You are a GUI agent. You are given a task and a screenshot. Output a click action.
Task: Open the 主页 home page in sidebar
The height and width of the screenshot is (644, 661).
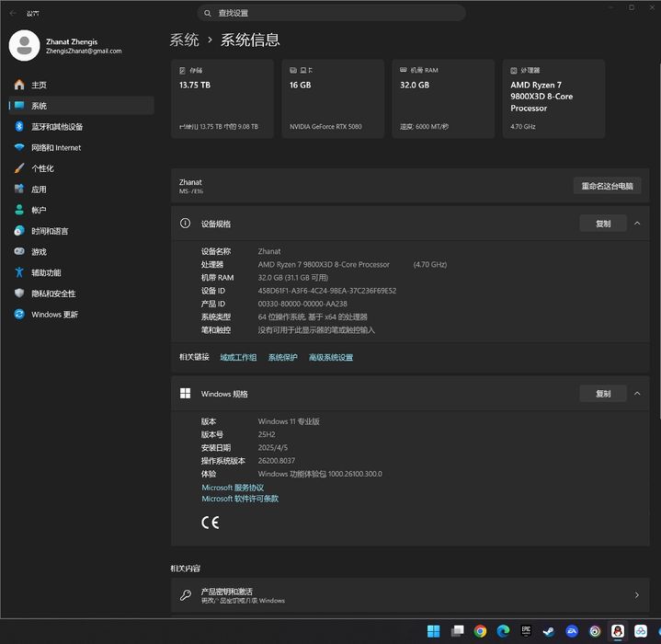81,86
